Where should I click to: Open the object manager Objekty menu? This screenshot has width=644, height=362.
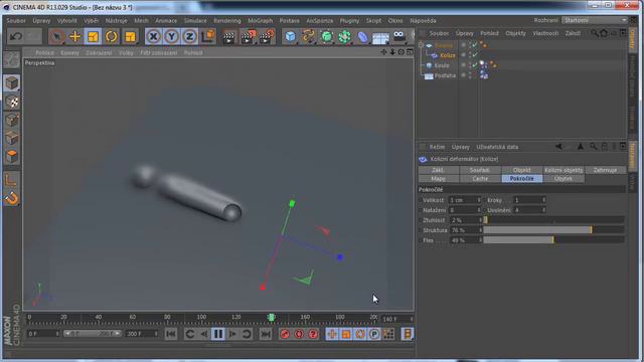point(516,33)
